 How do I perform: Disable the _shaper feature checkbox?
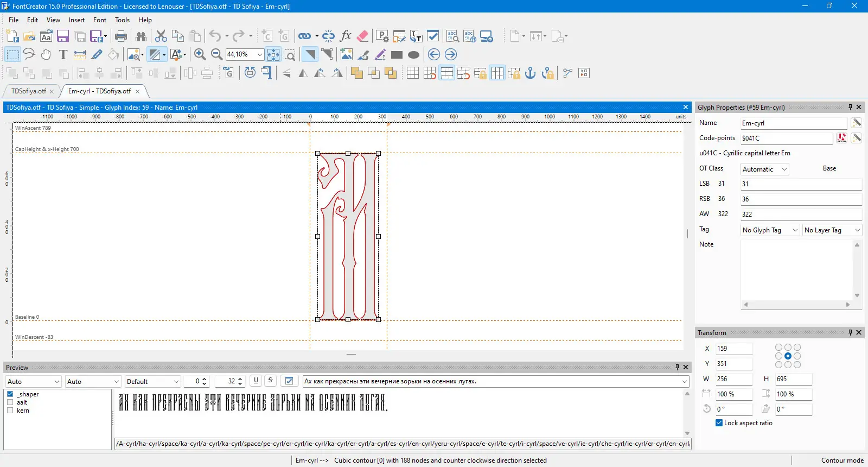click(10, 394)
